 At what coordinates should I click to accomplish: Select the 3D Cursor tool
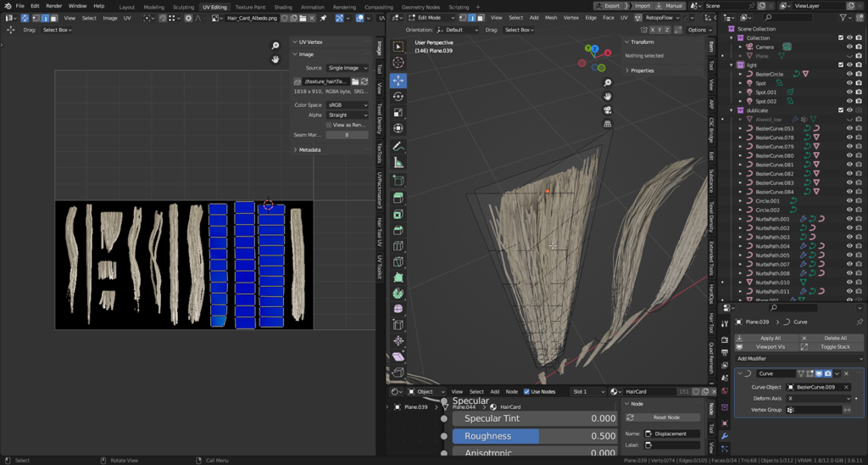(x=398, y=63)
